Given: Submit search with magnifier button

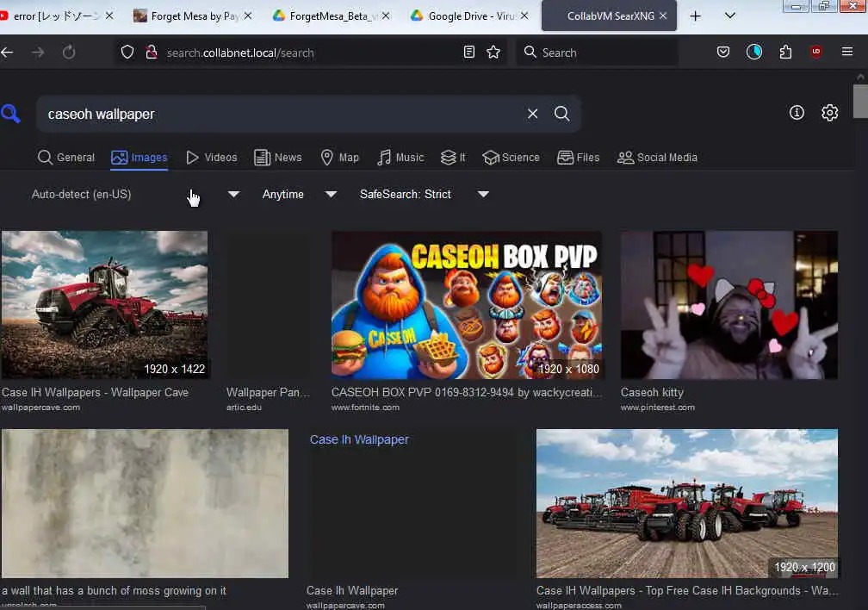Looking at the screenshot, I should click(561, 114).
